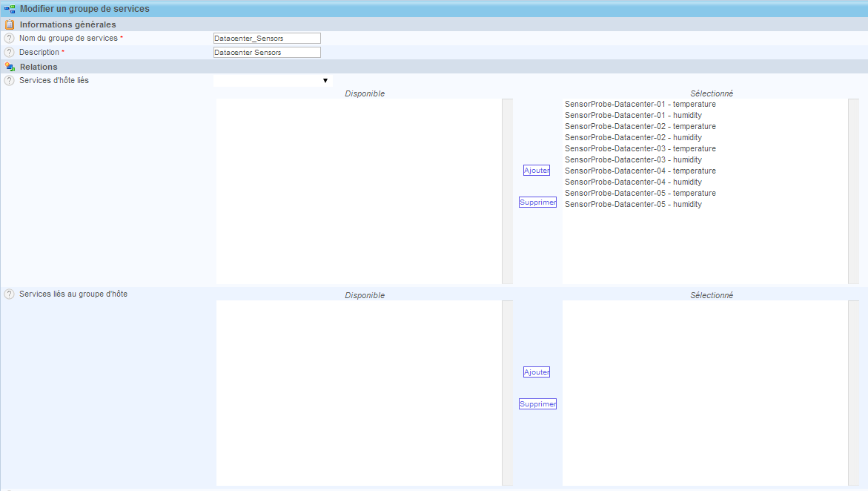This screenshot has height=491, width=868.
Task: Click inside hostgroup services Sélectionné list box
Action: click(x=705, y=393)
